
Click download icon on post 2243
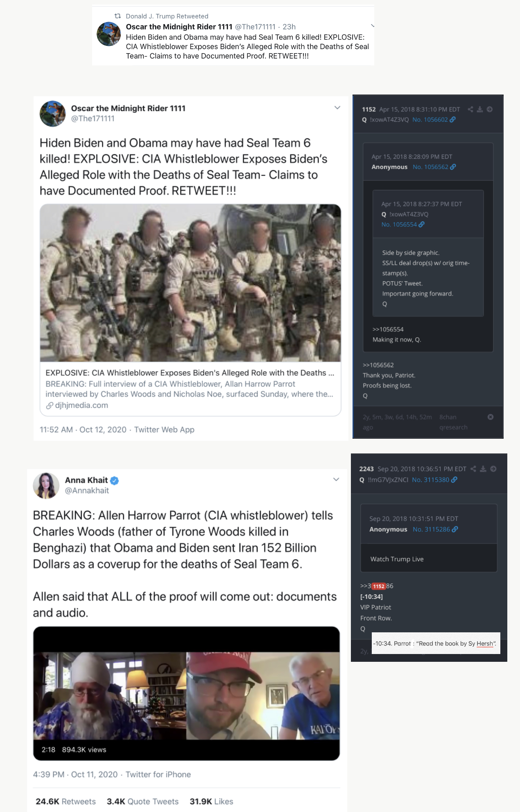(x=483, y=469)
